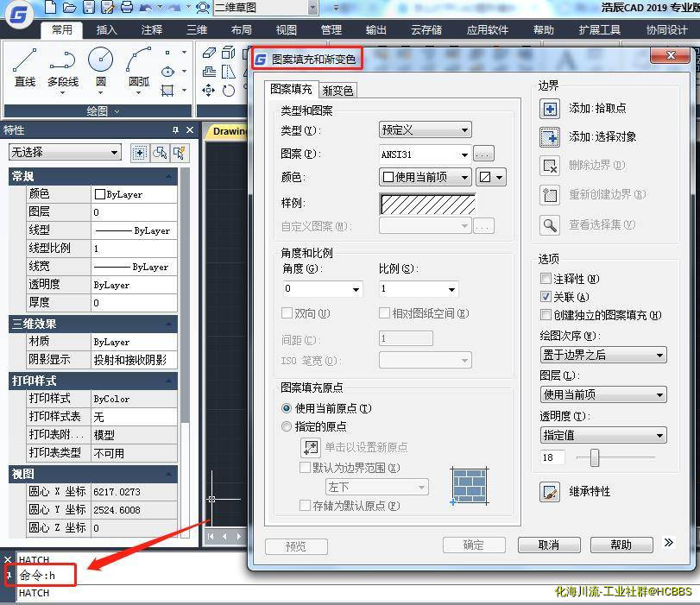The height and width of the screenshot is (605, 700).
Task: Select the 圆 circle tool
Action: [x=101, y=70]
